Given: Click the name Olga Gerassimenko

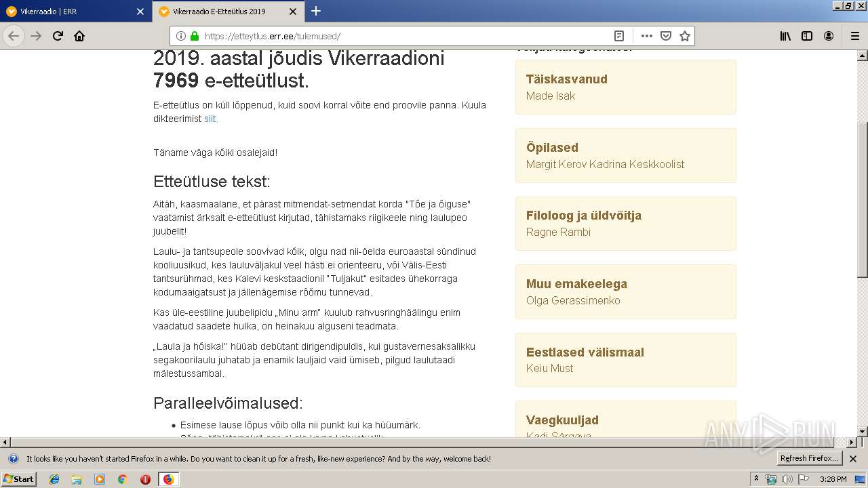Looking at the screenshot, I should pyautogui.click(x=573, y=300).
